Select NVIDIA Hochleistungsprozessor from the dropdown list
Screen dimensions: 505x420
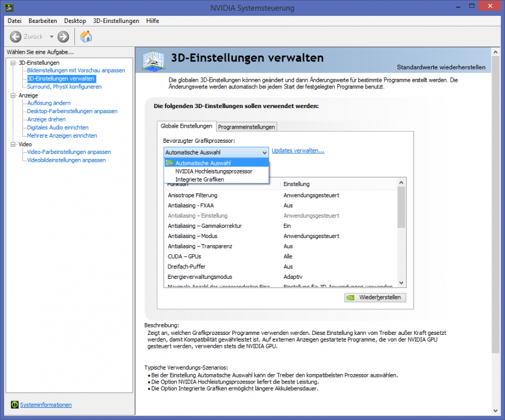click(x=213, y=171)
